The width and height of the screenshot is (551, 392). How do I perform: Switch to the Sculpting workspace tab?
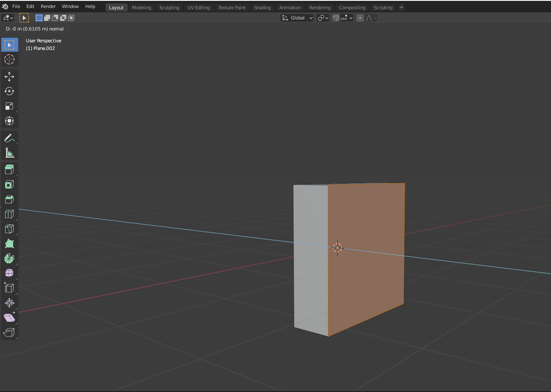169,8
